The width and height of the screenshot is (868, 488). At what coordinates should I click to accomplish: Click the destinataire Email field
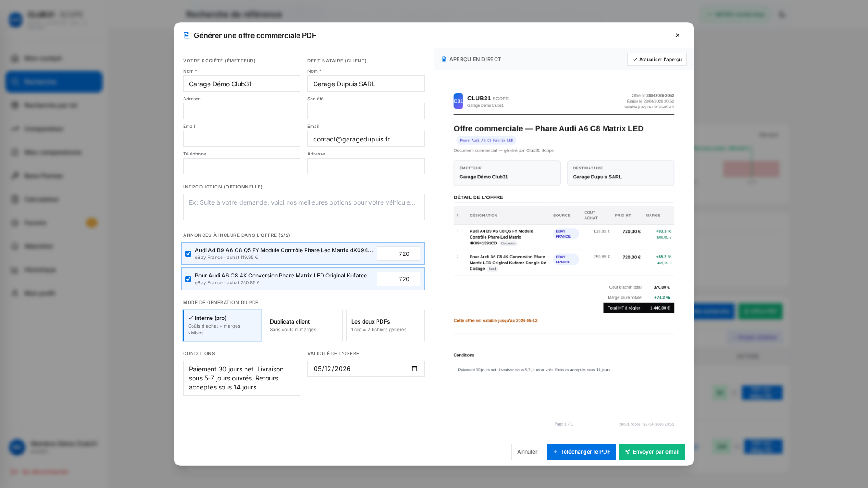366,139
